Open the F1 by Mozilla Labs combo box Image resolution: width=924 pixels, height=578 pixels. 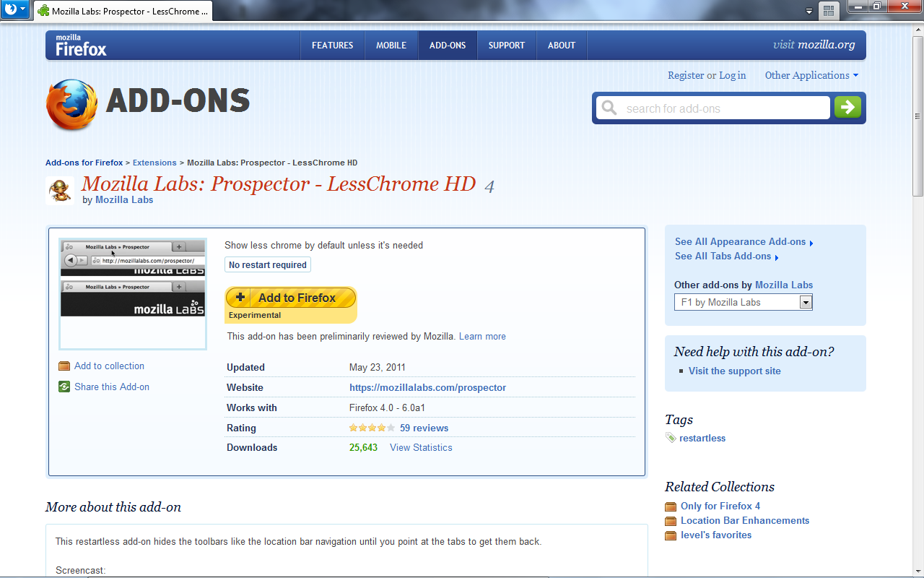pyautogui.click(x=743, y=302)
